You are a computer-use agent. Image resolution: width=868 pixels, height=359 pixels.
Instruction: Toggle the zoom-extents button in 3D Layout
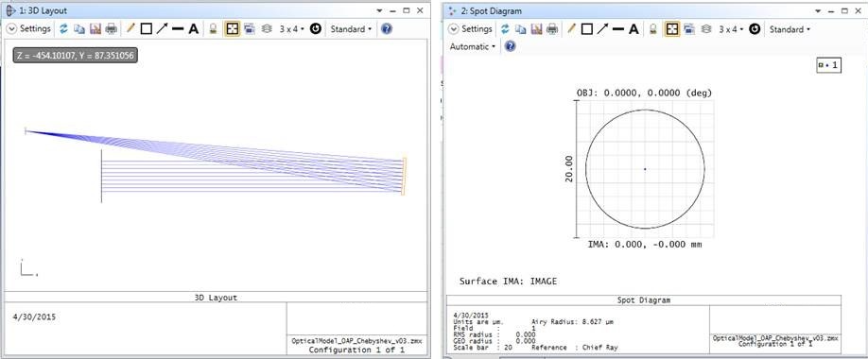click(x=232, y=28)
